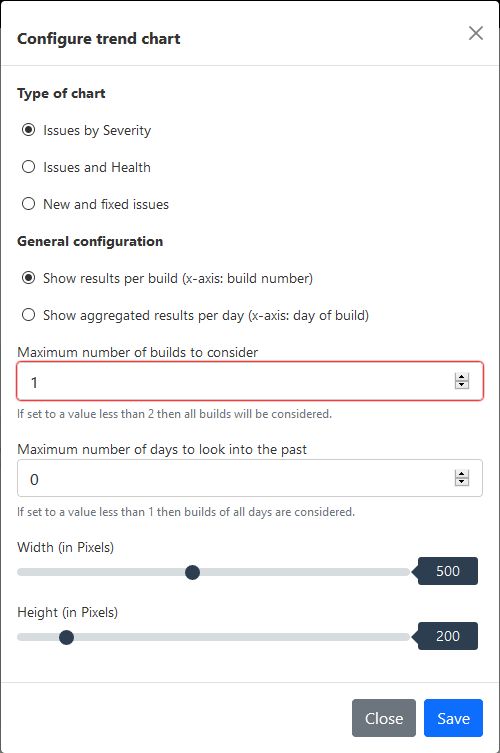Enable Show results per build option

point(29,278)
